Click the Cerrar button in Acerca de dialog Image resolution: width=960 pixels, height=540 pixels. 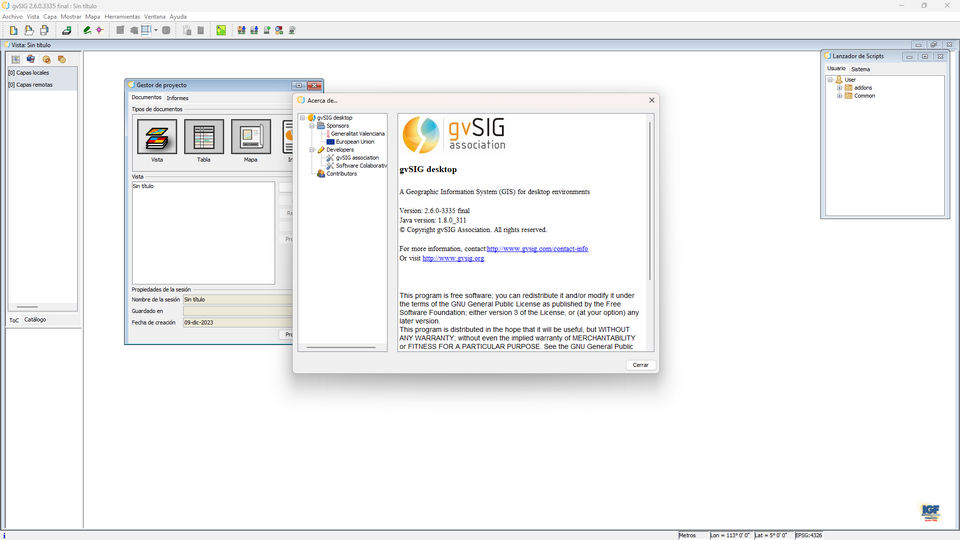[640, 365]
